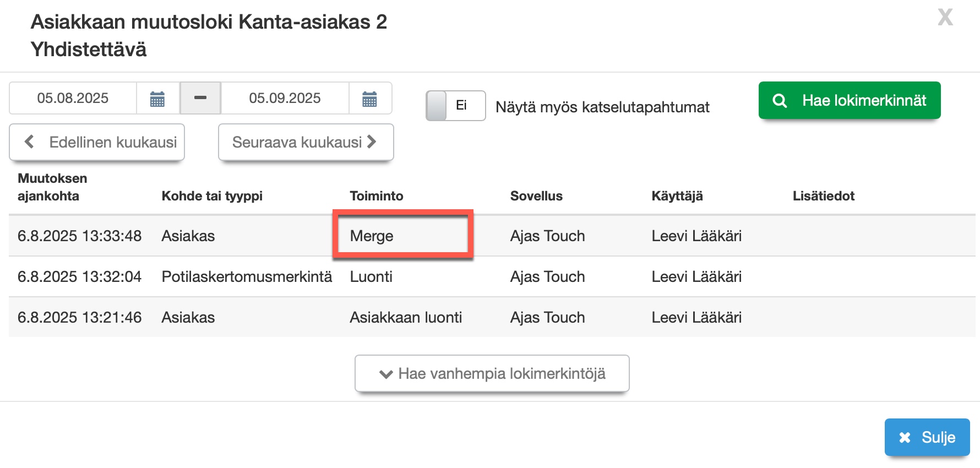Image resolution: width=980 pixels, height=468 pixels.
Task: Select the highlighted Merge action cell
Action: (402, 236)
